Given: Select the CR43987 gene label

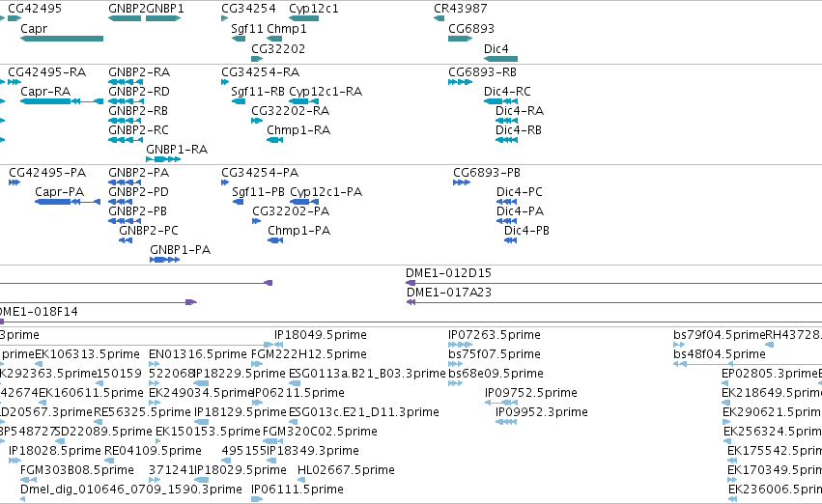Looking at the screenshot, I should pyautogui.click(x=461, y=9).
